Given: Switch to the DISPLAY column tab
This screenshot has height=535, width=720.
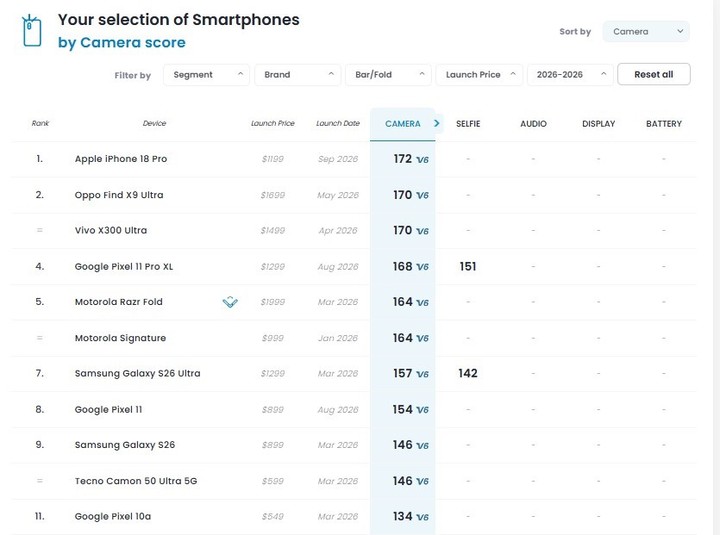Looking at the screenshot, I should (598, 124).
